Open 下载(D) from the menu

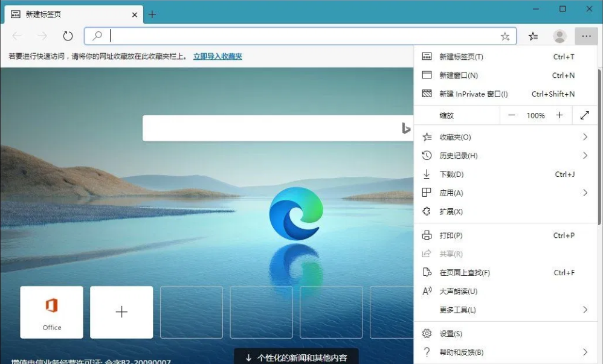451,174
